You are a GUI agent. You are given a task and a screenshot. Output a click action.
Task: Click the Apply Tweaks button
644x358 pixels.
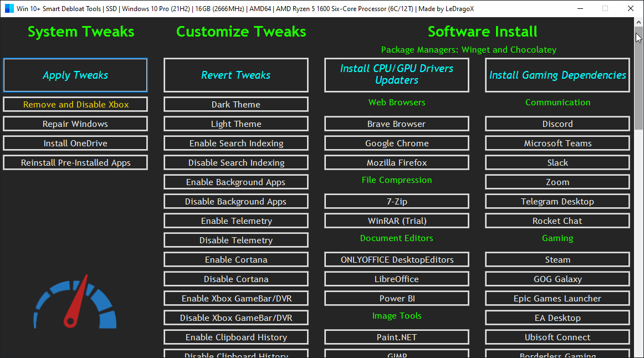[x=75, y=75]
